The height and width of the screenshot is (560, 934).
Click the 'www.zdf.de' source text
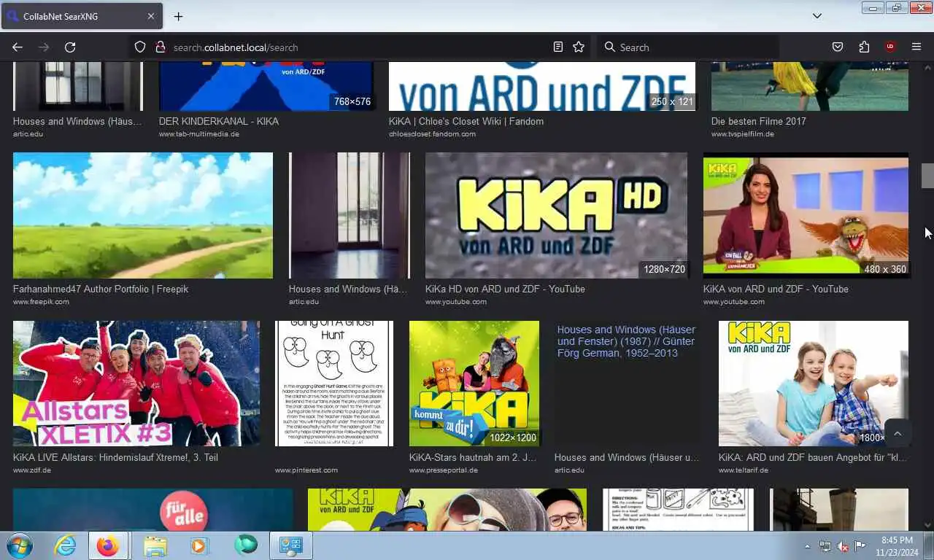pyautogui.click(x=32, y=470)
